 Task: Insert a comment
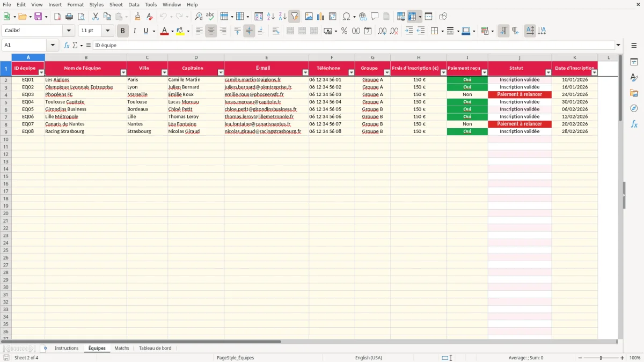[375, 17]
